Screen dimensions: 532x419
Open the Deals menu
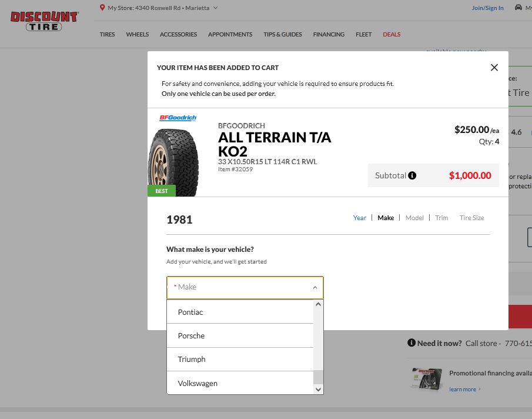pyautogui.click(x=392, y=34)
